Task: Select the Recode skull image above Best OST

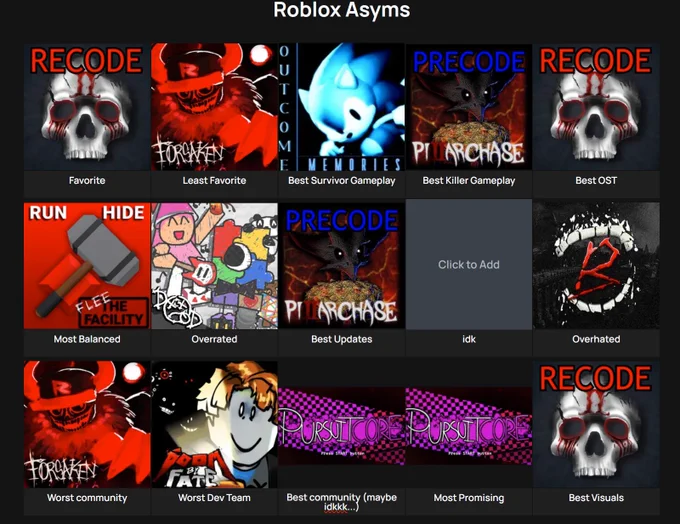Action: 596,107
